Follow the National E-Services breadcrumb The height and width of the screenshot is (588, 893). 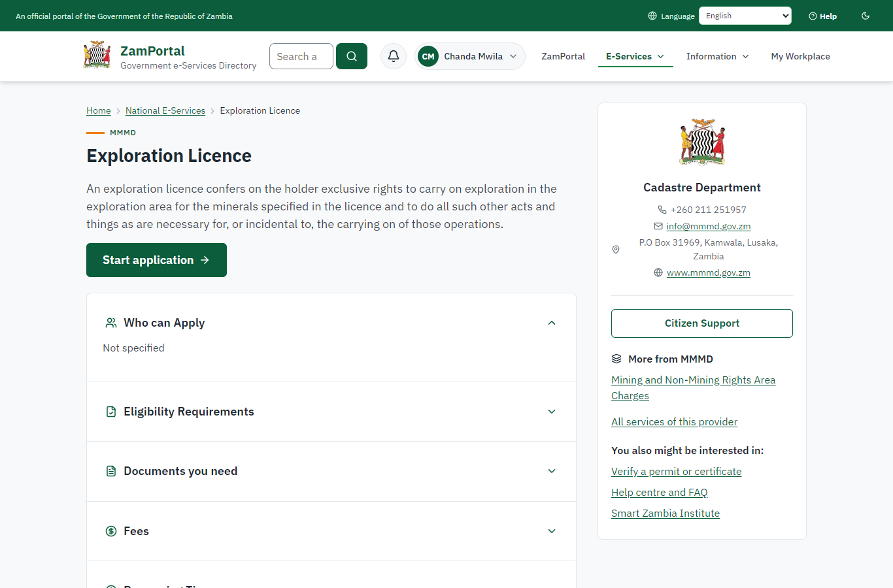click(x=165, y=110)
